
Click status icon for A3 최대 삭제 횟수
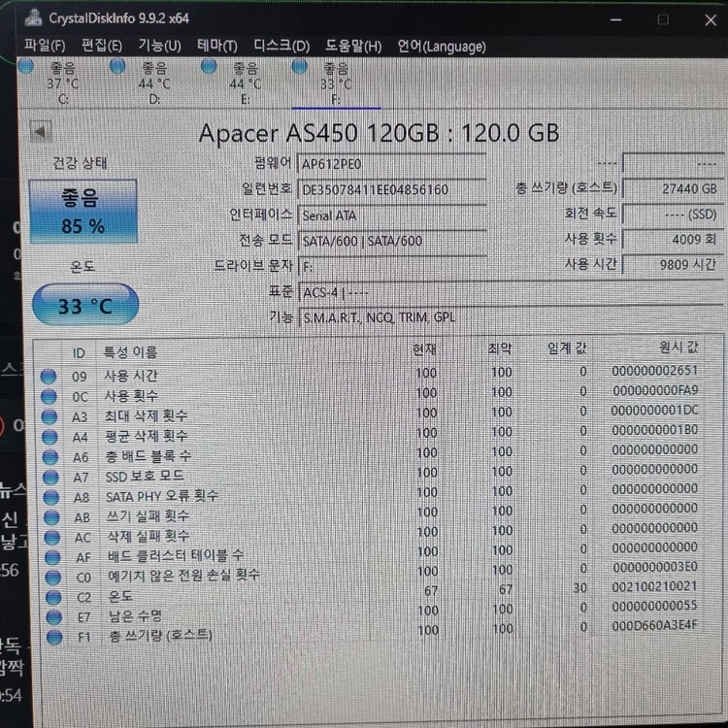[50, 416]
